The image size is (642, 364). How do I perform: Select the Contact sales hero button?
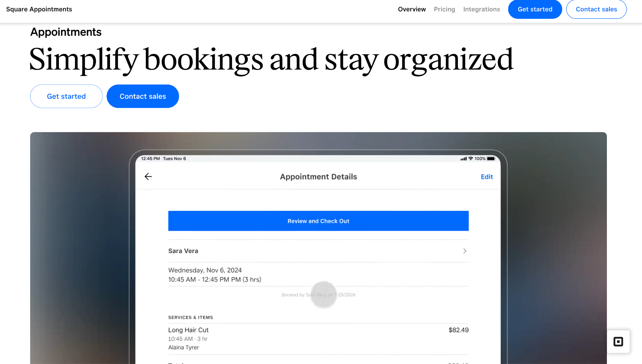143,96
